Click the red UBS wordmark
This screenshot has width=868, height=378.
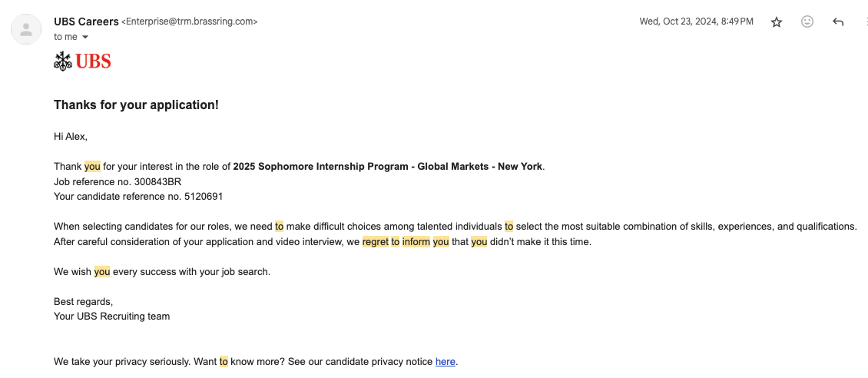(93, 61)
